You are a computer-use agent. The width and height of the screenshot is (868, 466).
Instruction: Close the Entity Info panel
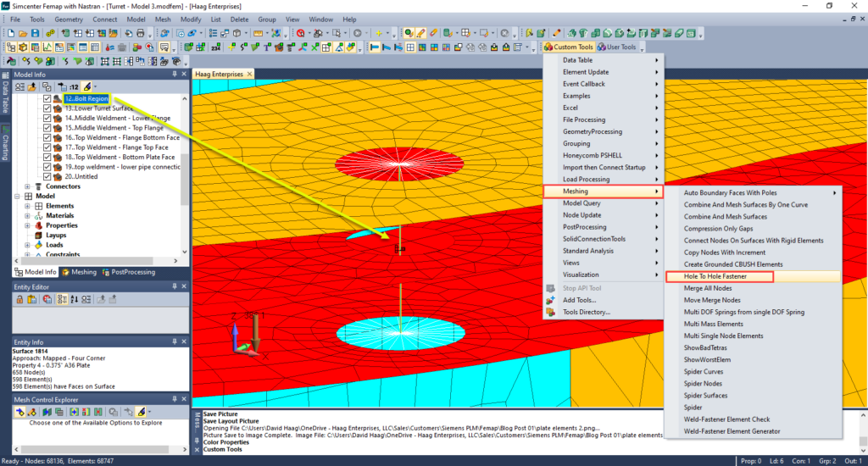184,341
